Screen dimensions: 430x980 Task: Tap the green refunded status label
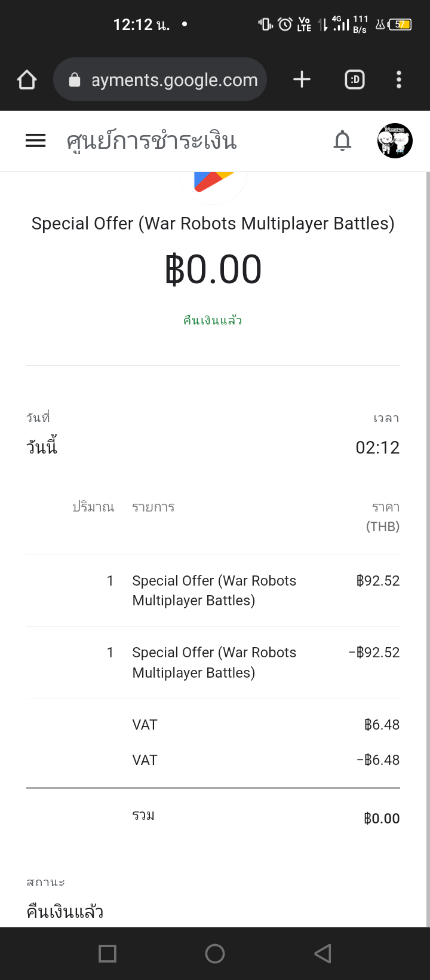pyautogui.click(x=213, y=320)
